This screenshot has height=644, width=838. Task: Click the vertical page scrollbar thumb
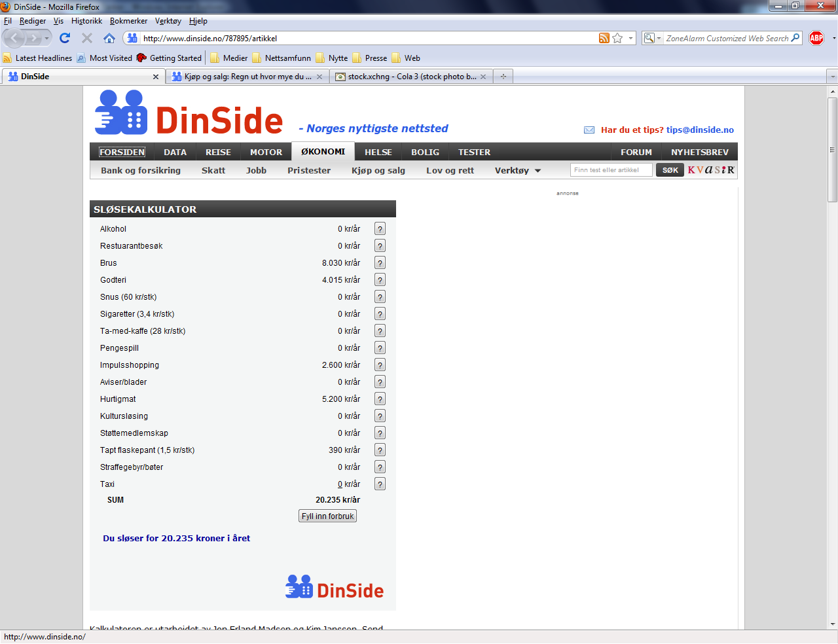[833, 150]
